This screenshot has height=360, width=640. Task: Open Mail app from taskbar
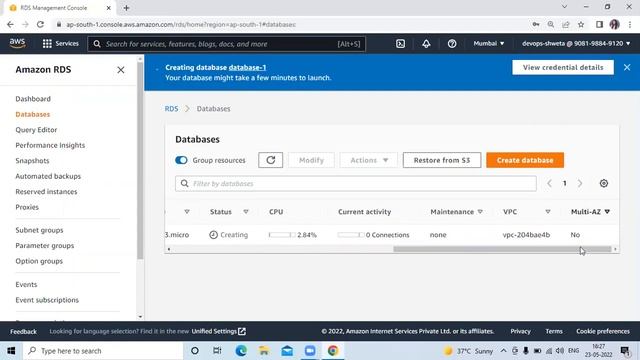[x=287, y=351]
